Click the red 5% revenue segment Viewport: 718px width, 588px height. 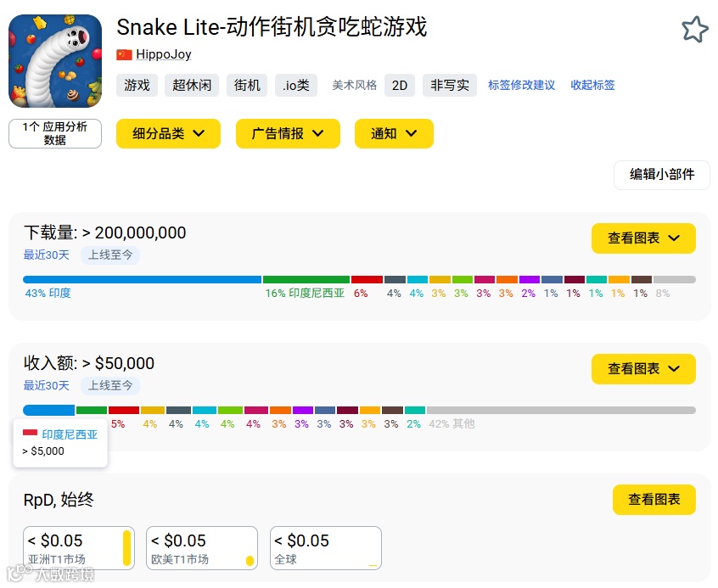point(124,410)
